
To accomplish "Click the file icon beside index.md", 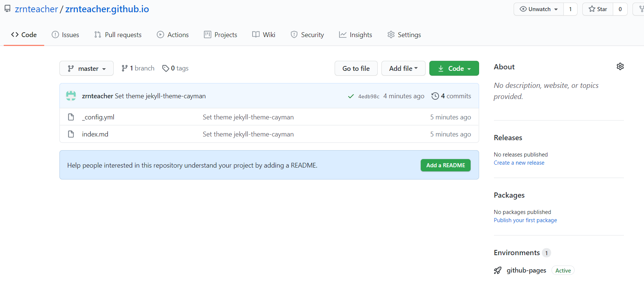I will click(x=71, y=134).
